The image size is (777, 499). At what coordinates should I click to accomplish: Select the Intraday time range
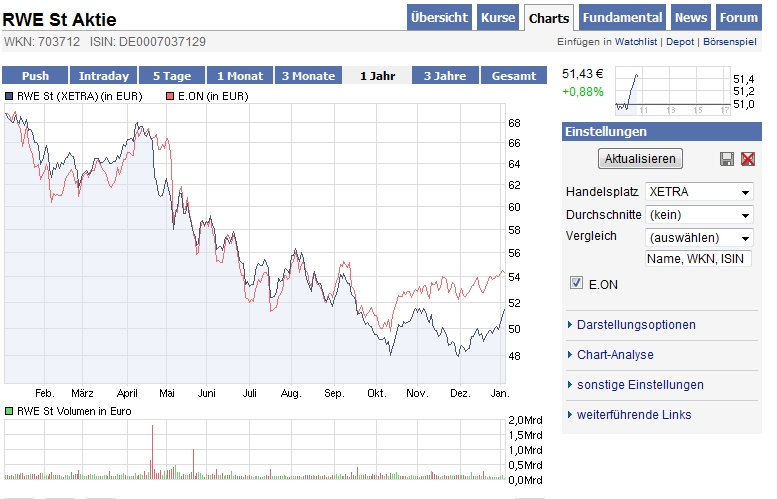click(x=103, y=76)
